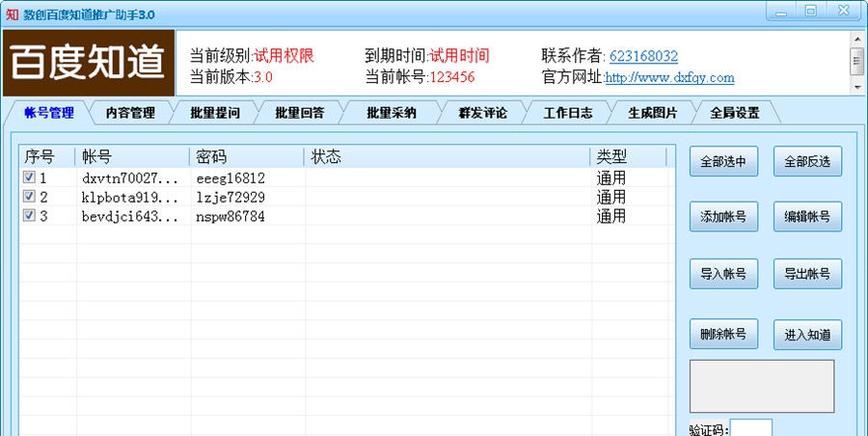Open the 帐号管理 tab
868x436 pixels.
coord(49,113)
